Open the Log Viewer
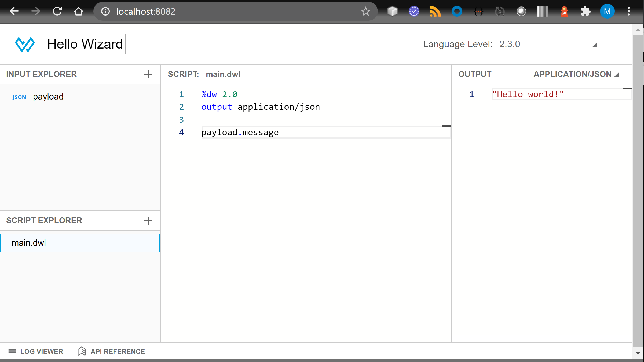 pos(35,351)
